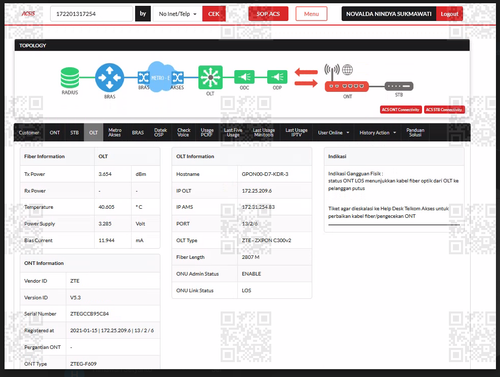Screen dimensions: 500x377
Task: Open the BRAS tab
Action: (138, 133)
